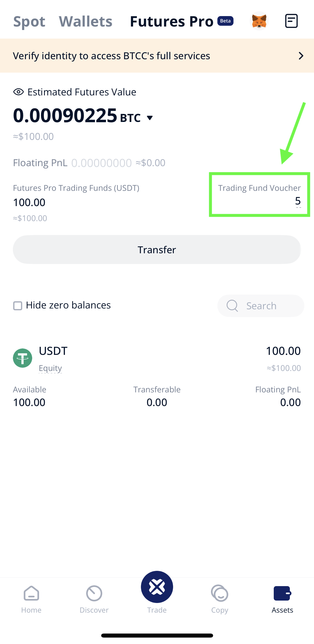Image resolution: width=314 pixels, height=644 pixels.
Task: Select the Assets wallet icon
Action: click(282, 593)
